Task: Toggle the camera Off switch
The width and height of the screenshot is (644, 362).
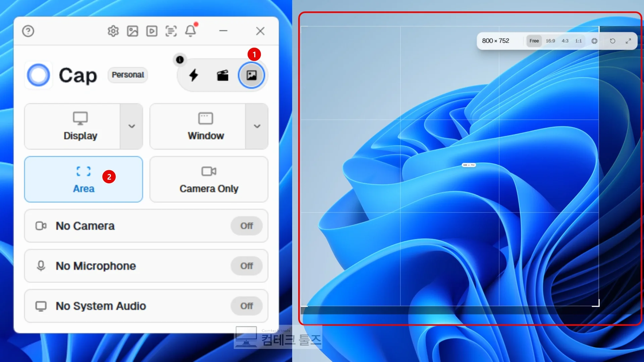Action: point(247,226)
